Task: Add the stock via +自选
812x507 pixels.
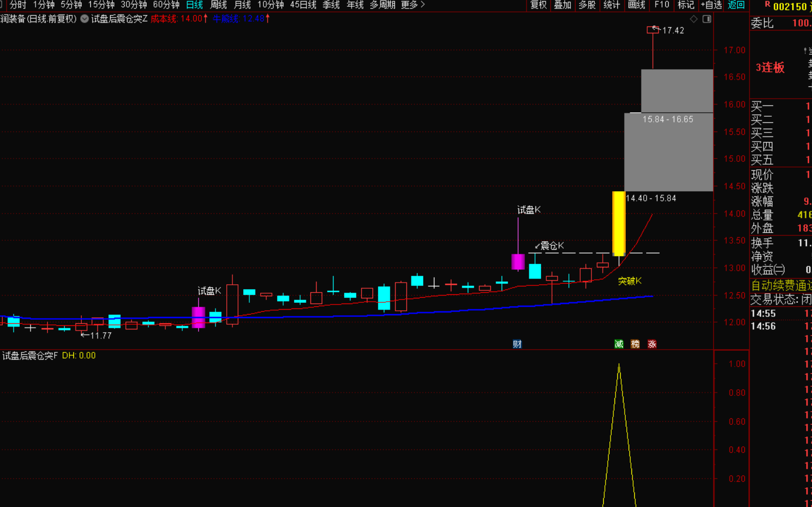Action: (x=711, y=5)
